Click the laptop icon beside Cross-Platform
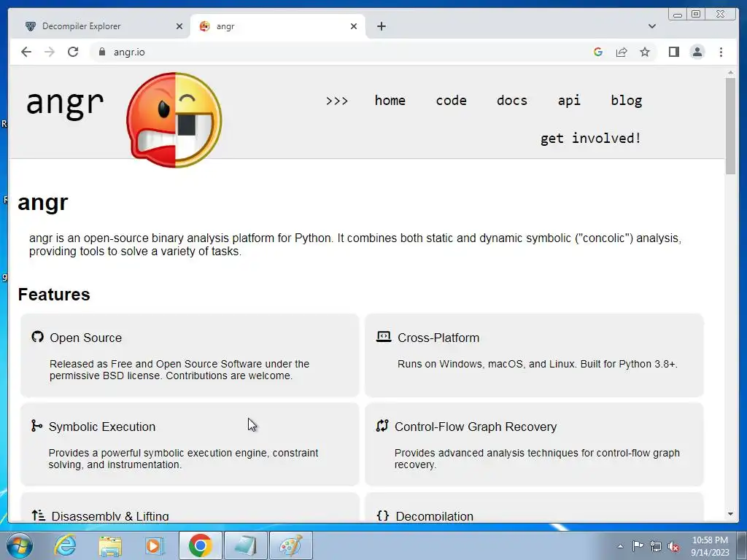 [x=384, y=337]
